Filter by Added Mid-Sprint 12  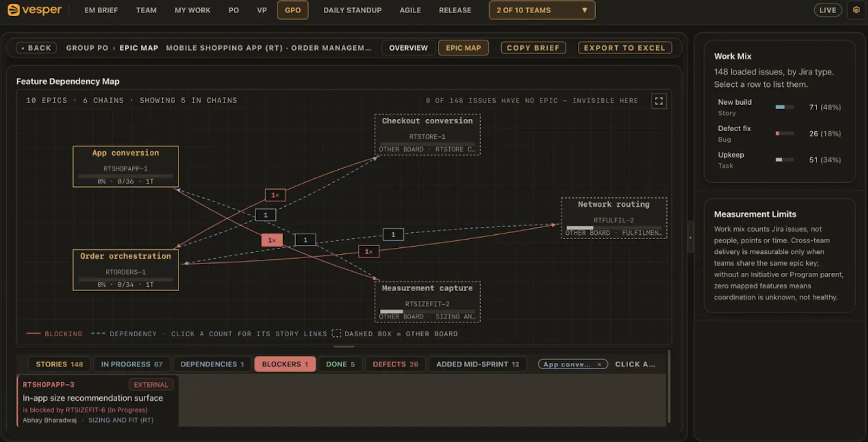pyautogui.click(x=478, y=364)
